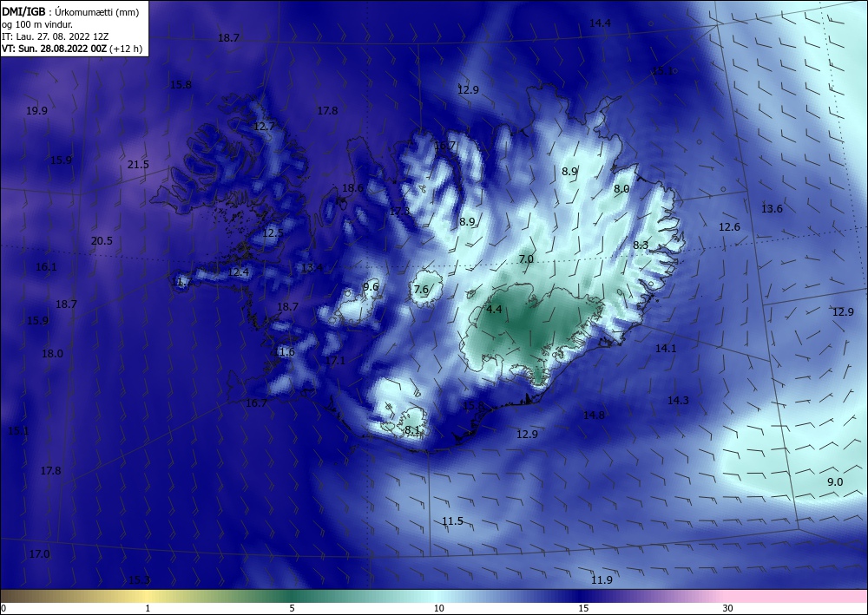
Task: Click the '(+12 h)' forecast offset label
Action: tap(126, 49)
